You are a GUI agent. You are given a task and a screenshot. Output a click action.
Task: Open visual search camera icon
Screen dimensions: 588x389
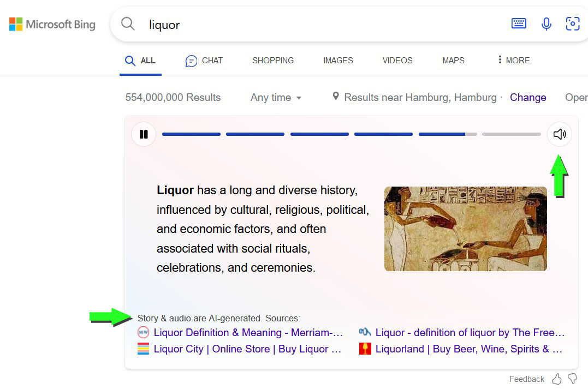click(x=573, y=23)
